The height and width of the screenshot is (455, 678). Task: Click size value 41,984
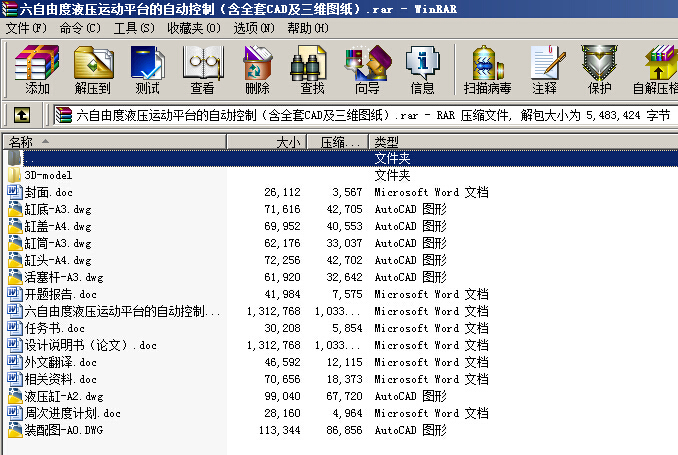282,294
